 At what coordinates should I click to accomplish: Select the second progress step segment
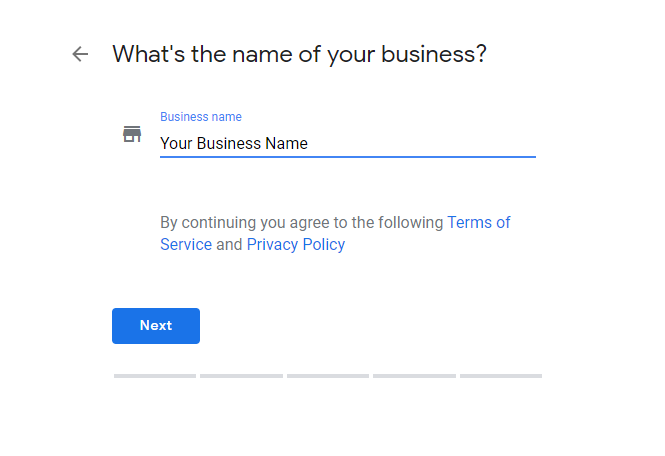pos(241,376)
